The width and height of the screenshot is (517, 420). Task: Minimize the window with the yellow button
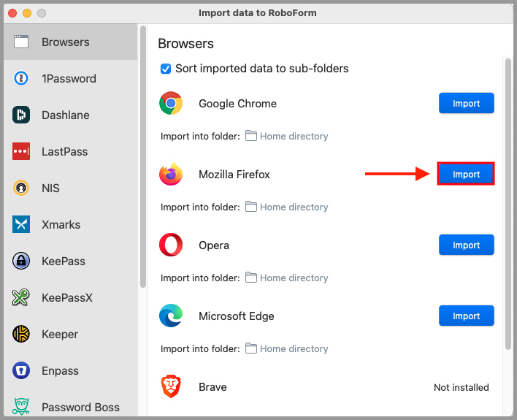pyautogui.click(x=27, y=13)
